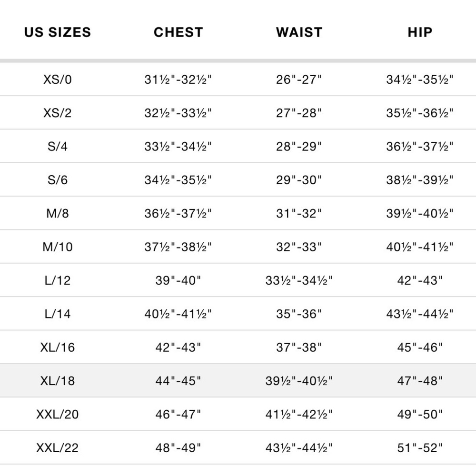The image size is (476, 476).
Task: Click chest measurement 44"-45" in XL/18 row
Action: [x=178, y=381]
